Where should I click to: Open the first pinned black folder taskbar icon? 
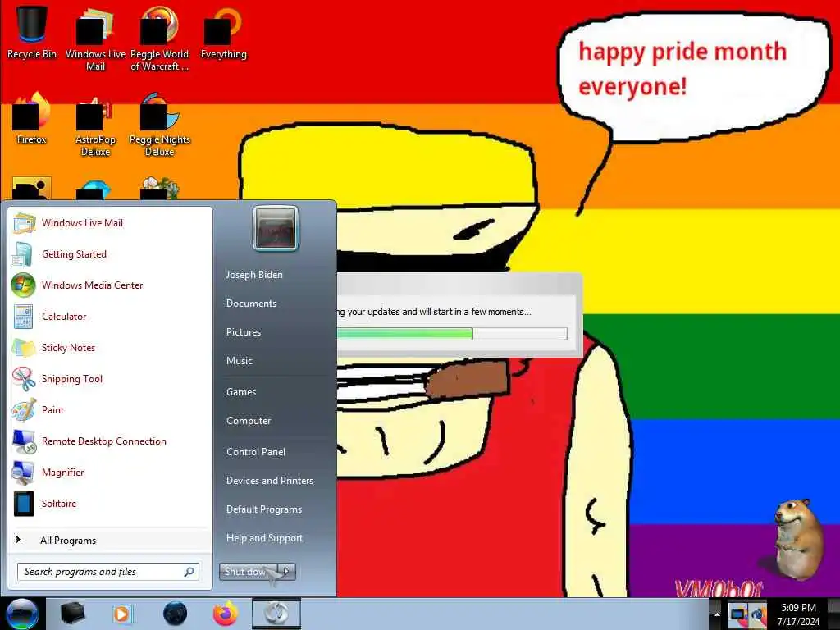coord(73,614)
